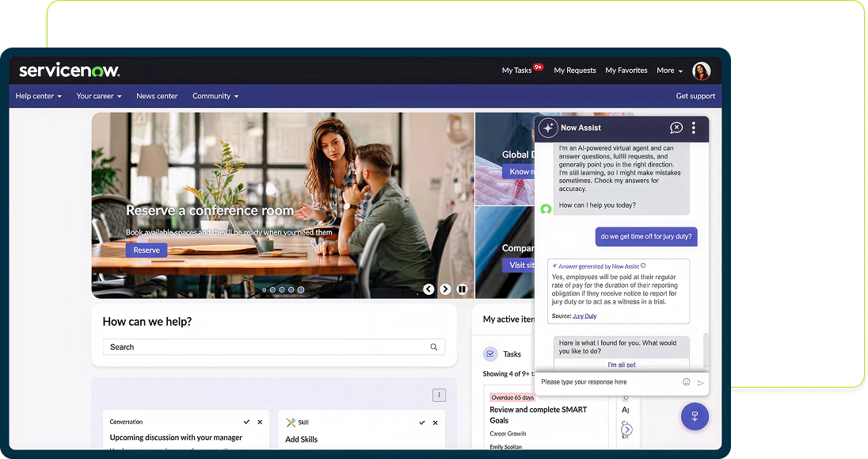
Task: End the Now Assist chat conversation
Action: [676, 128]
